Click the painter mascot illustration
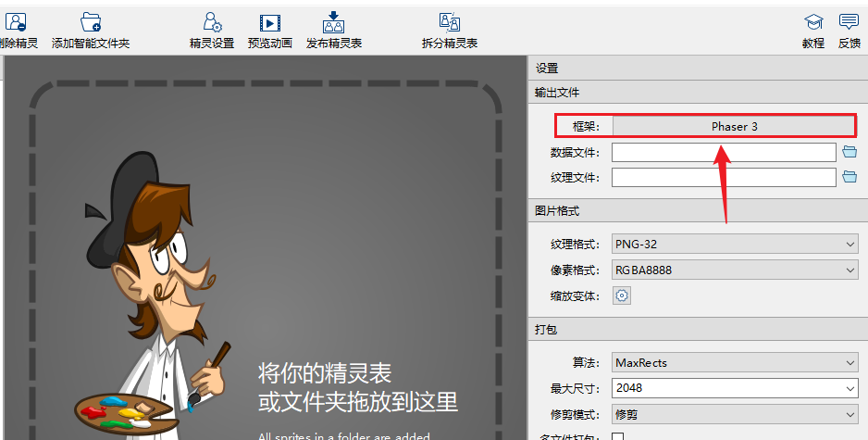This screenshot has width=868, height=440. click(x=153, y=295)
